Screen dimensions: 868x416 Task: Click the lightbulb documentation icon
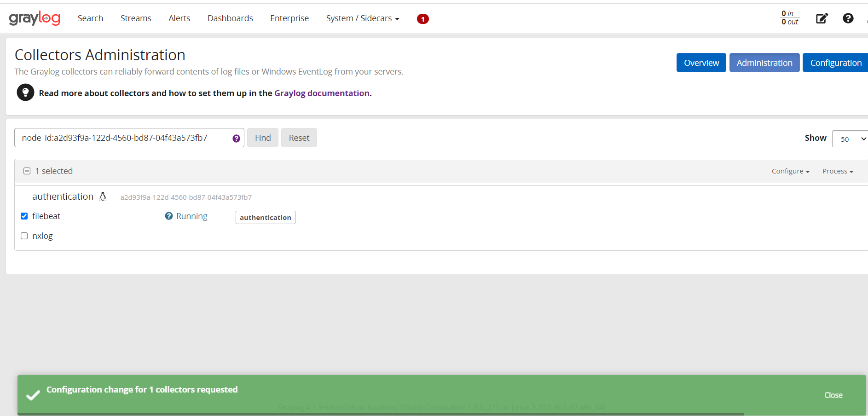26,92
